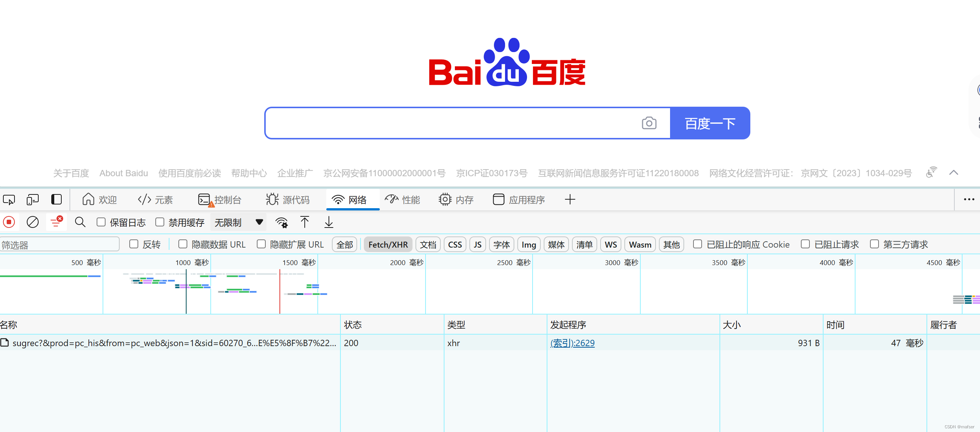Filter by JS type
Screen dimensions: 980x432
(478, 244)
